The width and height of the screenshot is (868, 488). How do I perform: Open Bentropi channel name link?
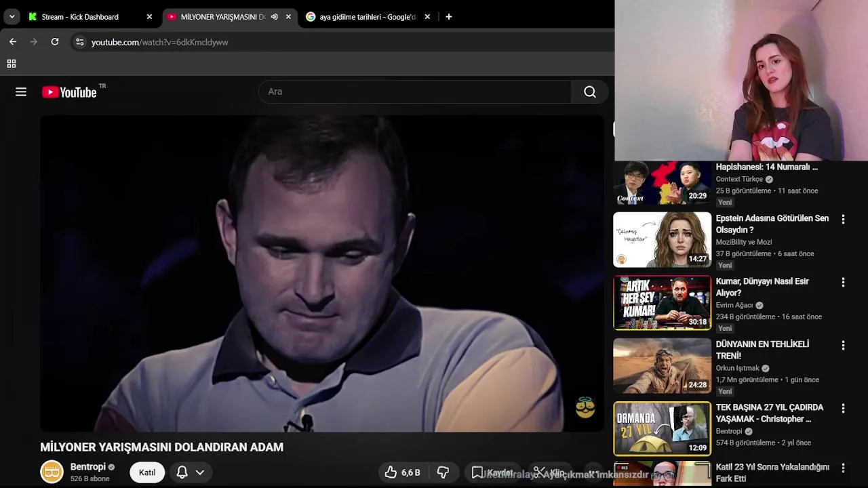point(88,467)
